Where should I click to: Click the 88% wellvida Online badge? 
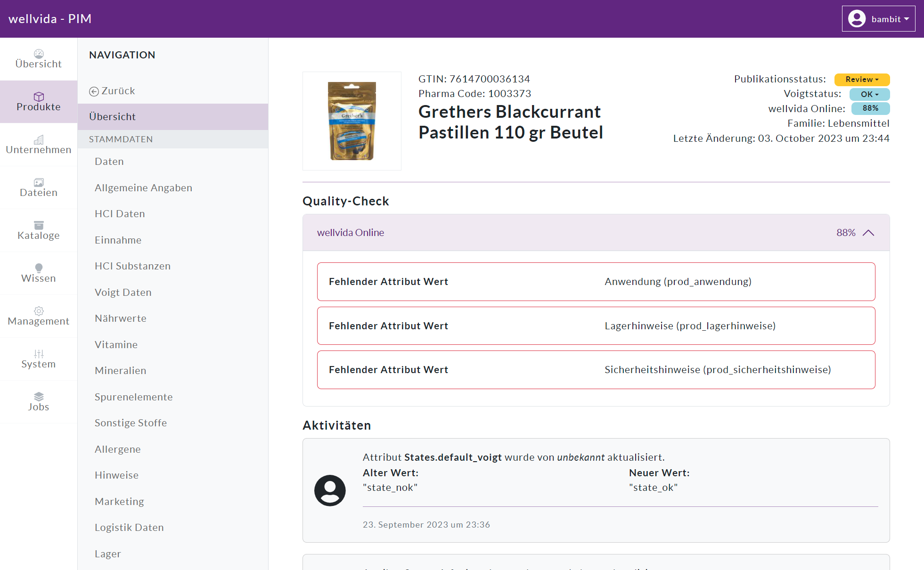pyautogui.click(x=870, y=108)
